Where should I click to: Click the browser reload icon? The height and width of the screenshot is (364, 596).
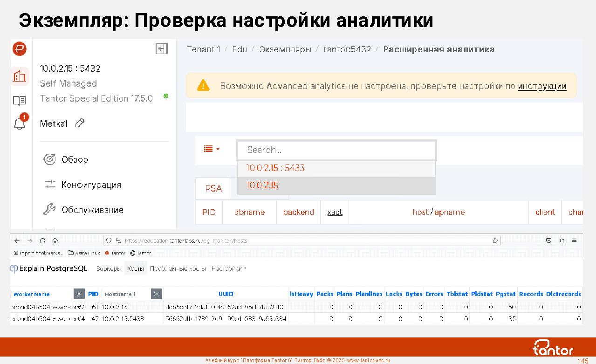pyautogui.click(x=42, y=241)
